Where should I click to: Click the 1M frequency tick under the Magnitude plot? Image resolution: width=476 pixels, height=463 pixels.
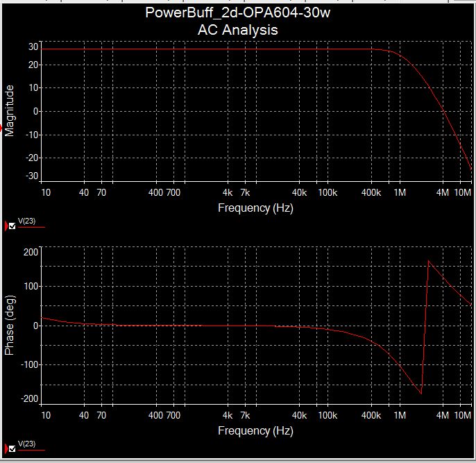(x=400, y=192)
